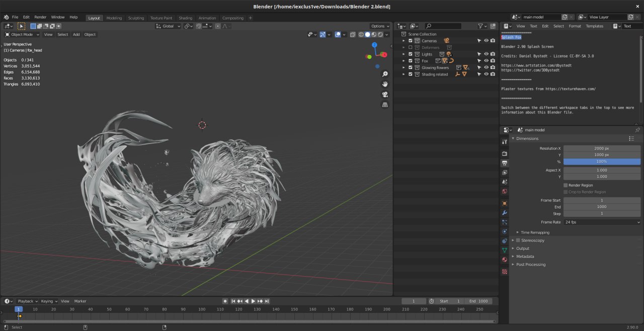Click the play animation button
The width and height of the screenshot is (644, 331).
(x=253, y=301)
